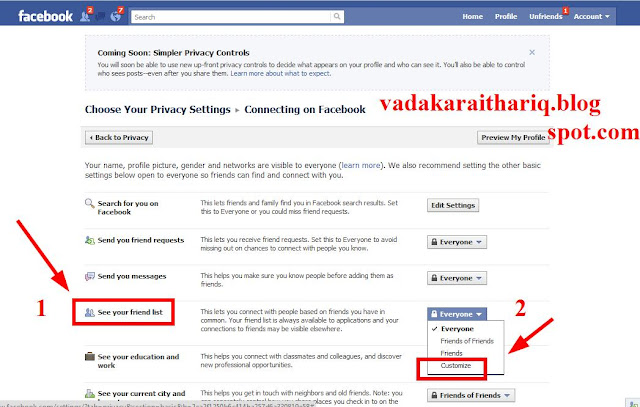Click the search magnifier icon

[337, 17]
